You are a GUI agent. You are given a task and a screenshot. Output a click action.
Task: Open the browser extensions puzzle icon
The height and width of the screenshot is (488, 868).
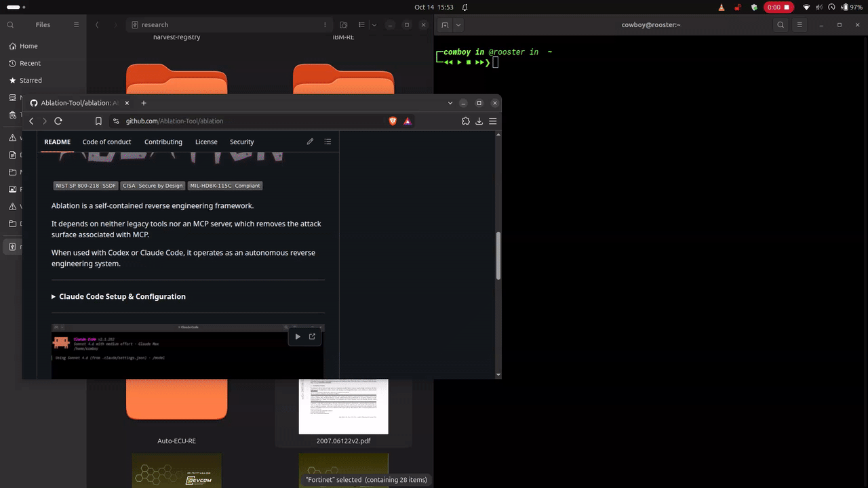coord(465,121)
